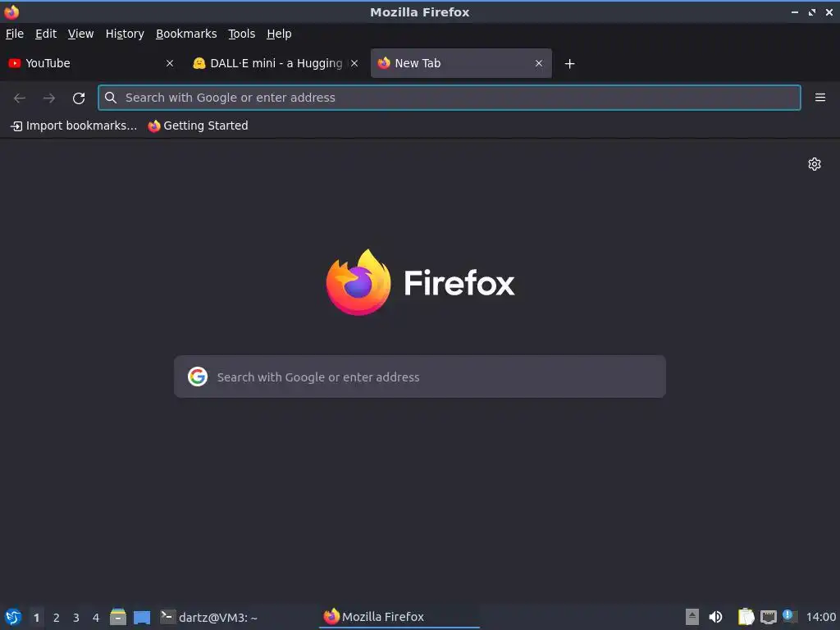The height and width of the screenshot is (630, 840).
Task: Click the update notification tray icon
Action: click(x=789, y=616)
